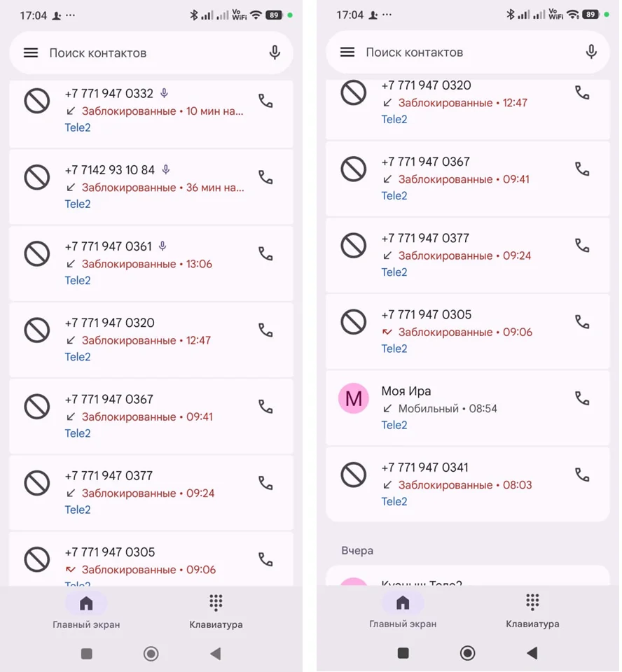
Task: Tap the call icon beside Моя Ира
Action: (x=582, y=398)
